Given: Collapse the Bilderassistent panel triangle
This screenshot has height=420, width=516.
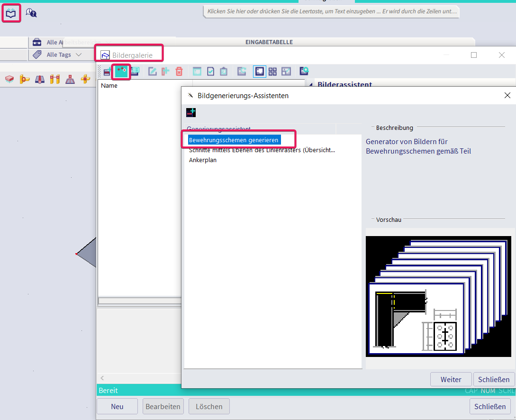Looking at the screenshot, I should (311, 84).
